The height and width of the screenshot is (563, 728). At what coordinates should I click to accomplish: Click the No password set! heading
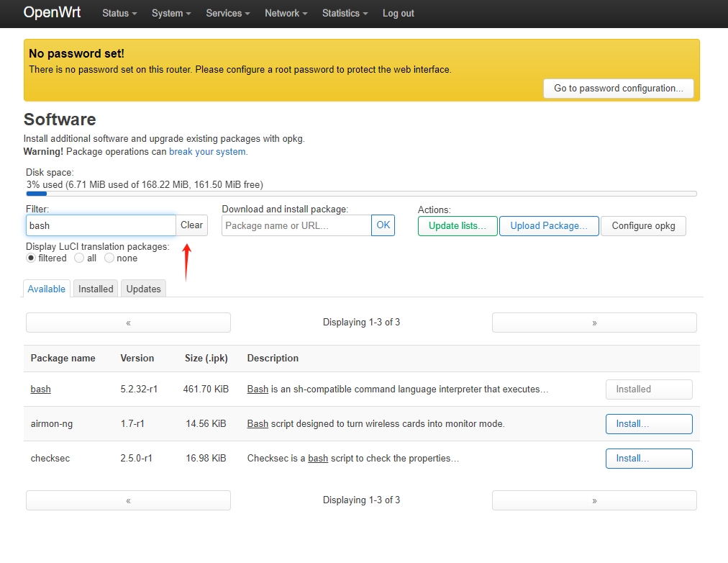coord(76,53)
